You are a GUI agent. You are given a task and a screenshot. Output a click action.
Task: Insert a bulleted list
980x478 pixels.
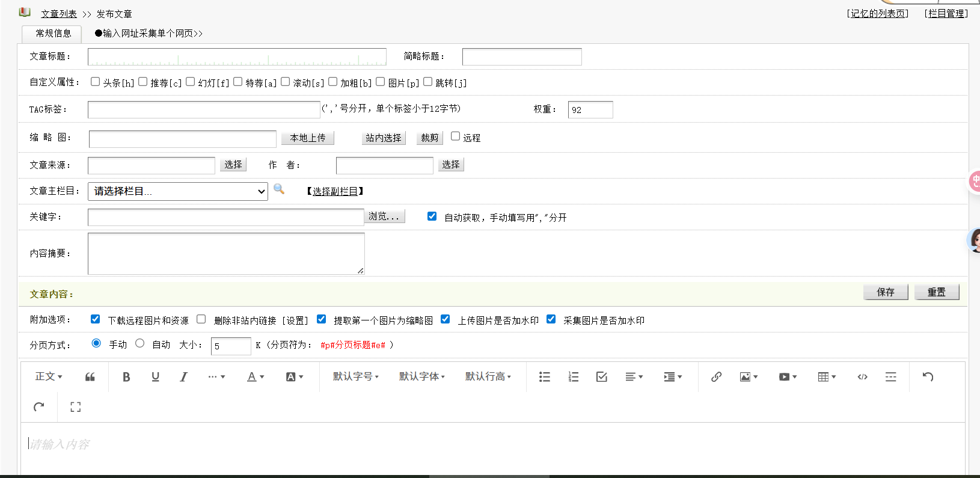tap(545, 377)
